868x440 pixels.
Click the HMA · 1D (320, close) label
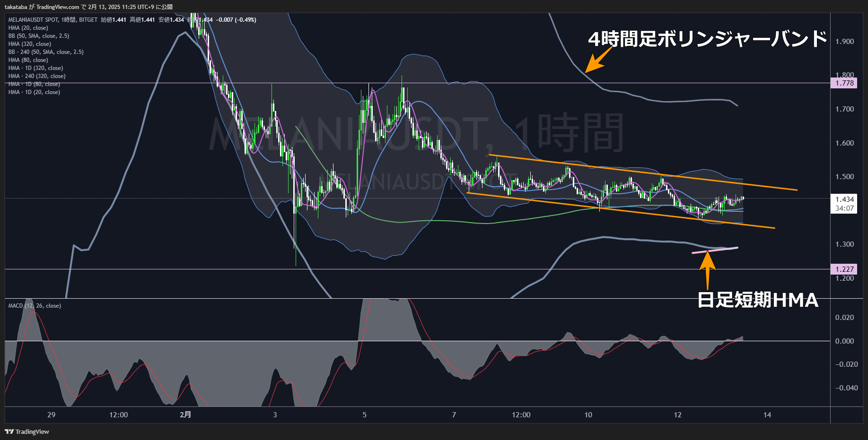coord(35,68)
